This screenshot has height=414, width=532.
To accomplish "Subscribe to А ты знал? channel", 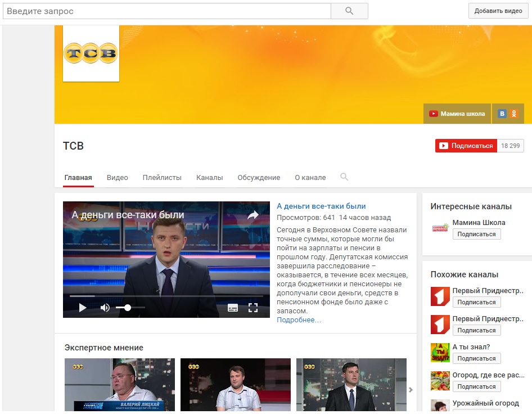I will (476, 358).
